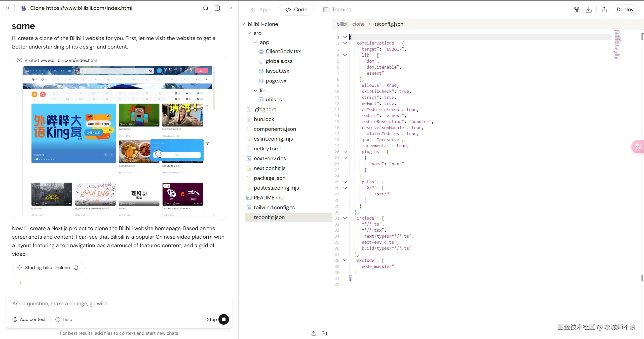Click the download project icon
The image size is (644, 339).
(x=589, y=10)
